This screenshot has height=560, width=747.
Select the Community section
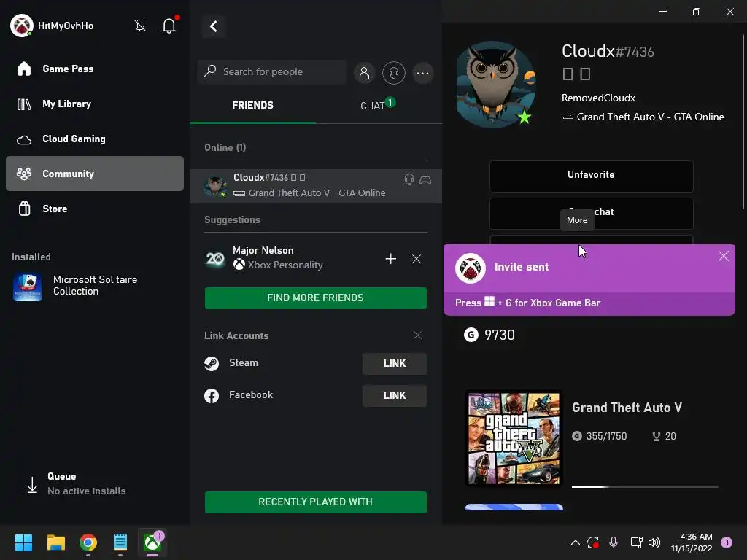click(94, 174)
